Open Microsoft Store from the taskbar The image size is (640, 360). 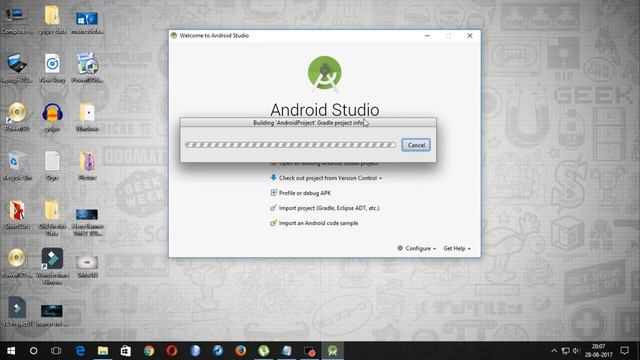pos(126,351)
